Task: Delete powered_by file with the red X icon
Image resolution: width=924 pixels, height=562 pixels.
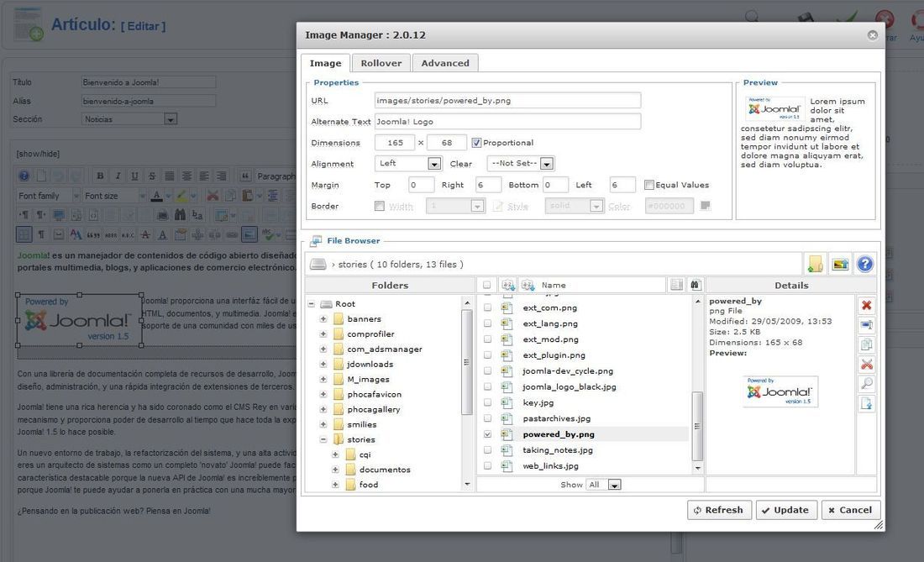Action: click(866, 305)
